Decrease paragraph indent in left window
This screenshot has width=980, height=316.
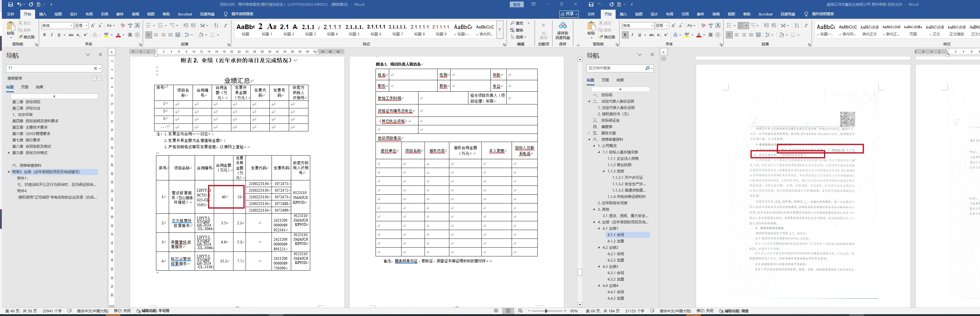pos(186,25)
